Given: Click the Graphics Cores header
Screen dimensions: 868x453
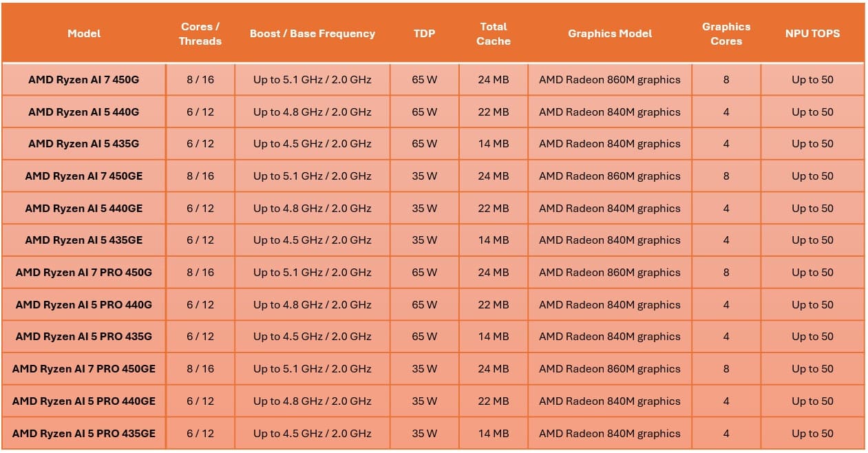Looking at the screenshot, I should 726,34.
